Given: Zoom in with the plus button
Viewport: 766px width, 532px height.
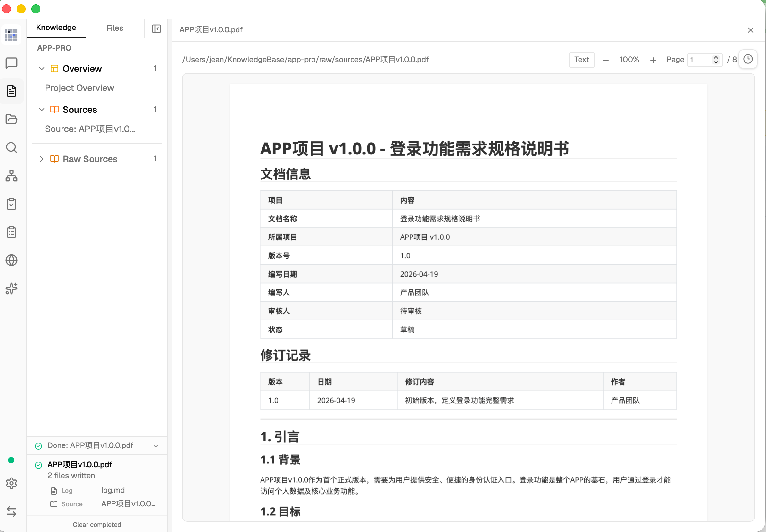Looking at the screenshot, I should [653, 60].
